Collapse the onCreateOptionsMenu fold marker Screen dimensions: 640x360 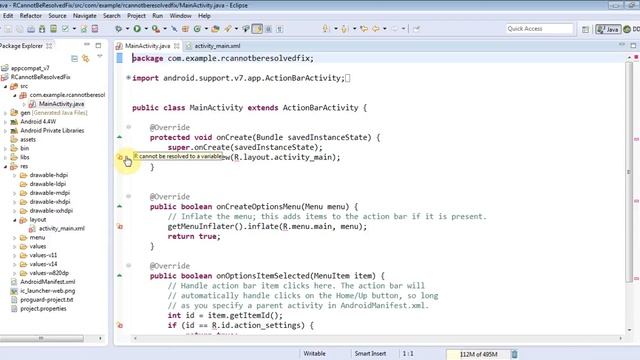pyautogui.click(x=129, y=196)
